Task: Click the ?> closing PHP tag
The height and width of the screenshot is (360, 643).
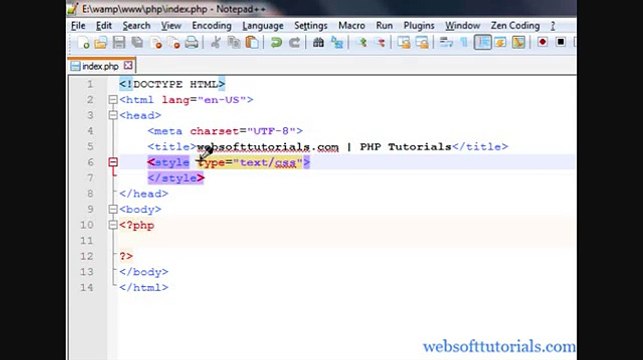Action: [x=126, y=256]
